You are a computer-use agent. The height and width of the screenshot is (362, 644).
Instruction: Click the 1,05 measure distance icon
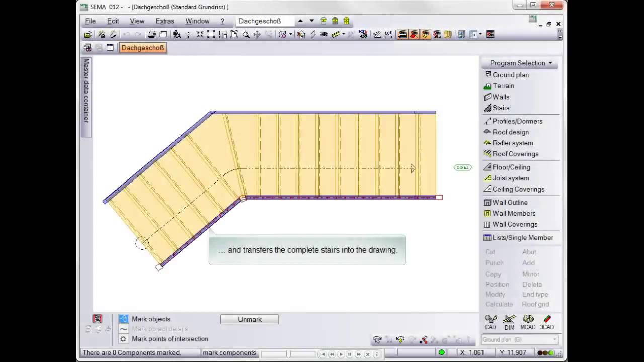coord(388,35)
